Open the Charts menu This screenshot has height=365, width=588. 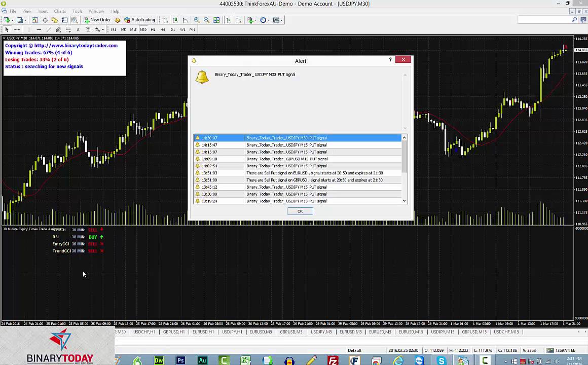click(x=60, y=11)
